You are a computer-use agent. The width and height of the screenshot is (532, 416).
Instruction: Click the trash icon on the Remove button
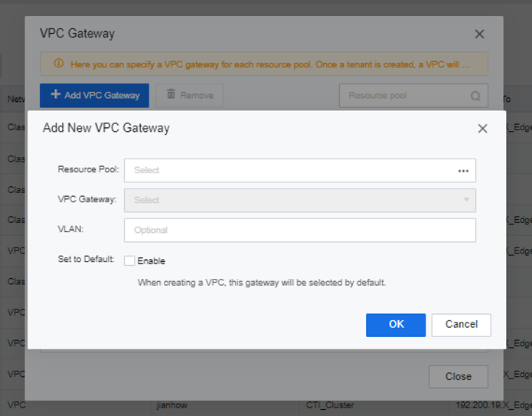point(170,94)
